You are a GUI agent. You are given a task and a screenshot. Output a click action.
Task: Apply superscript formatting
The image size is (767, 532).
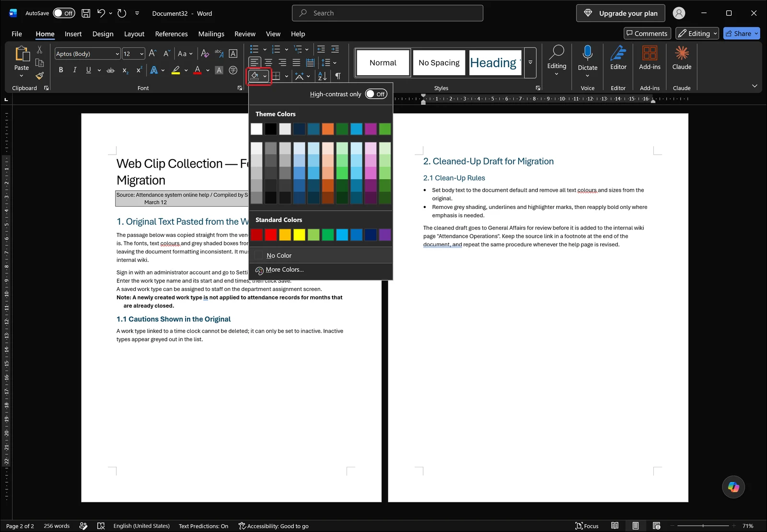point(139,70)
